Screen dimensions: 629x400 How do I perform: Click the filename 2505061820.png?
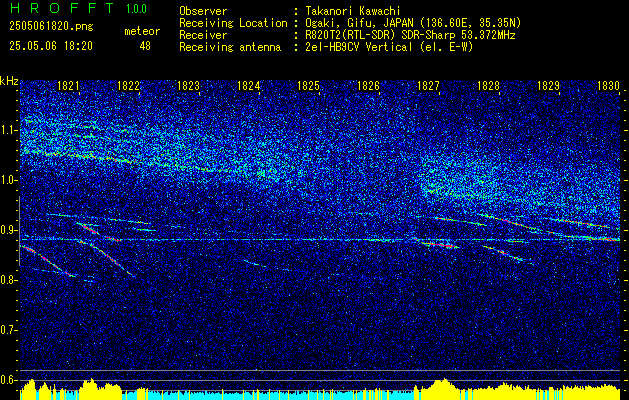(51, 27)
